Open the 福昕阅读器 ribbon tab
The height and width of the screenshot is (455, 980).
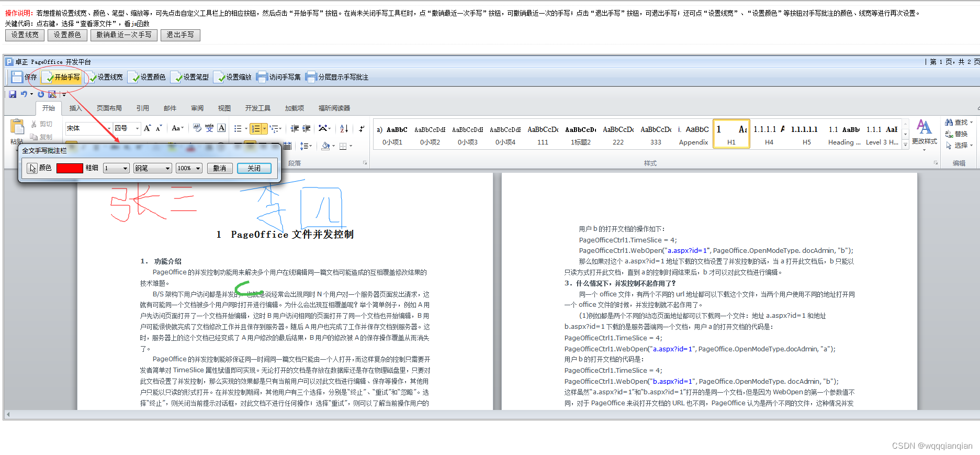pyautogui.click(x=334, y=108)
